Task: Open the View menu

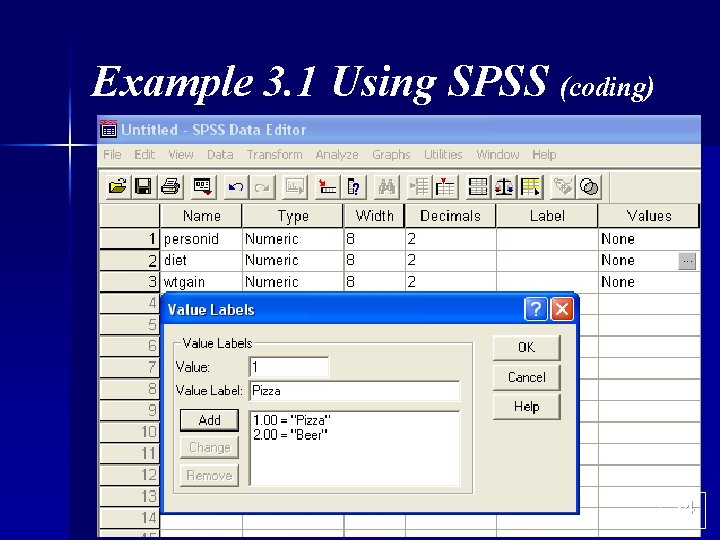Action: point(180,155)
